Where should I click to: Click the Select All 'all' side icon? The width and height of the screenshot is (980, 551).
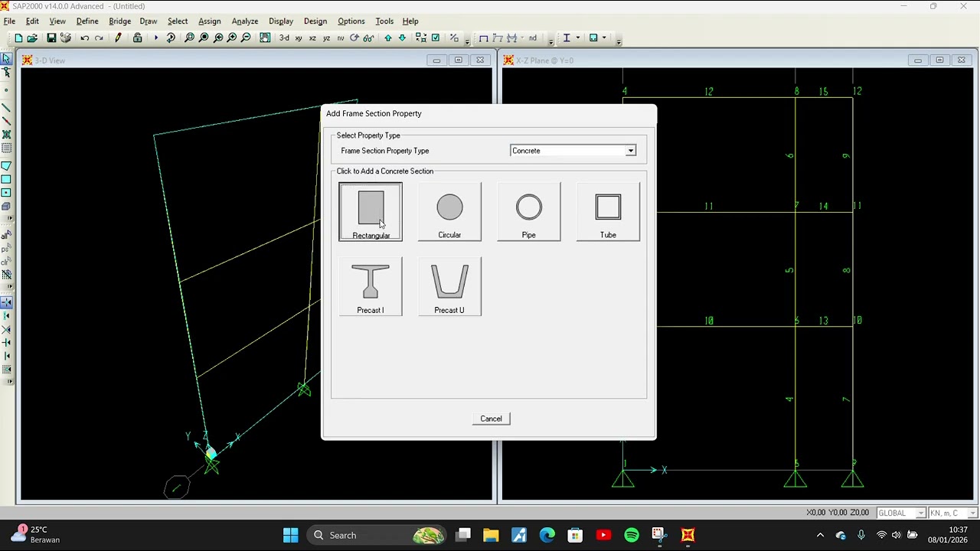click(x=6, y=236)
